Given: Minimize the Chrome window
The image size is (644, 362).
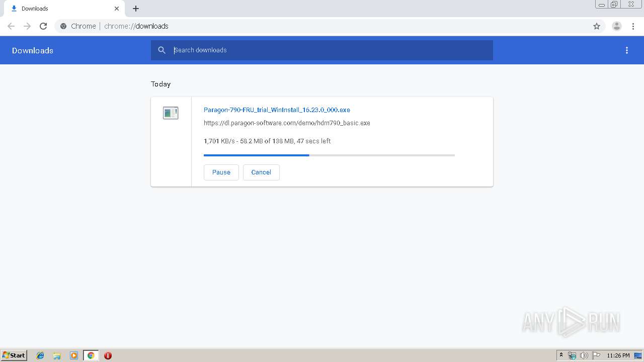Looking at the screenshot, I should pos(602,5).
